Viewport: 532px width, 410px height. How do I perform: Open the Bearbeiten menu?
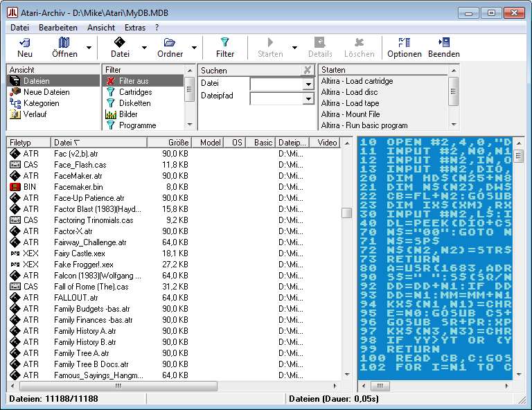(58, 28)
